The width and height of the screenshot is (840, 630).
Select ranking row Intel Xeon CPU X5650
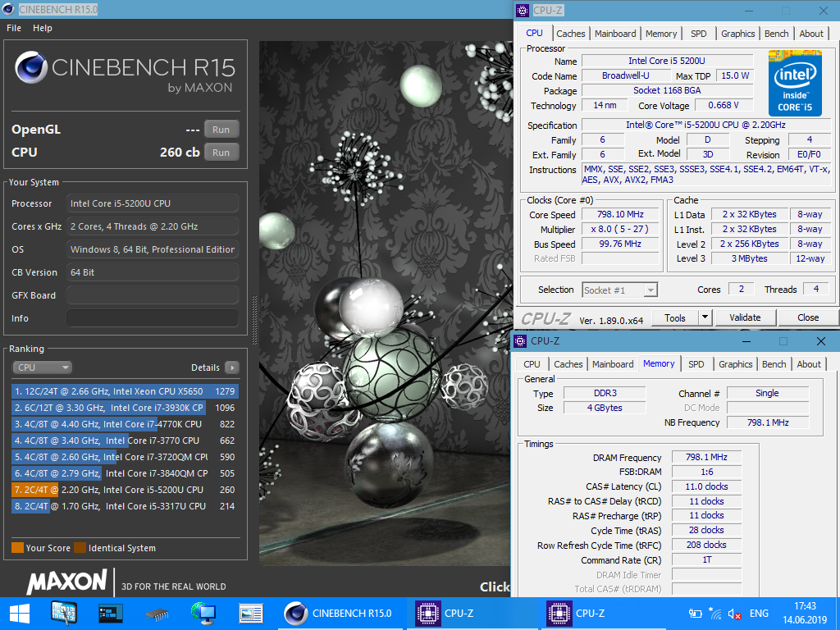coord(125,391)
